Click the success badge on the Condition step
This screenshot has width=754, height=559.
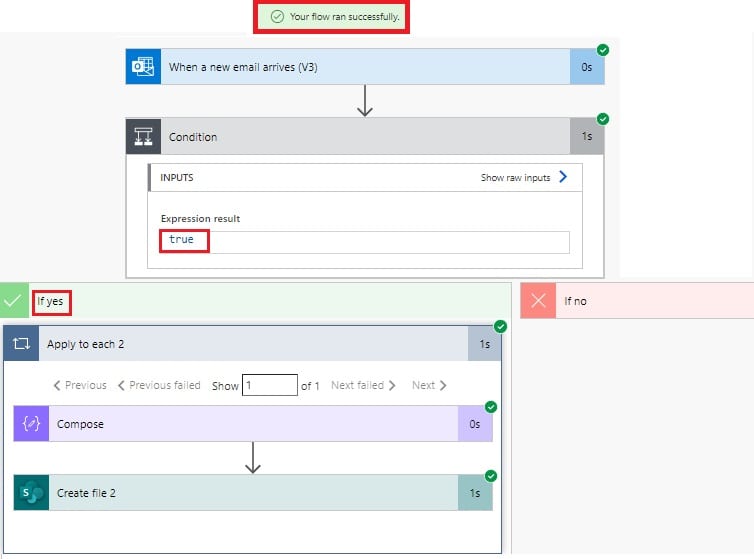(x=603, y=119)
